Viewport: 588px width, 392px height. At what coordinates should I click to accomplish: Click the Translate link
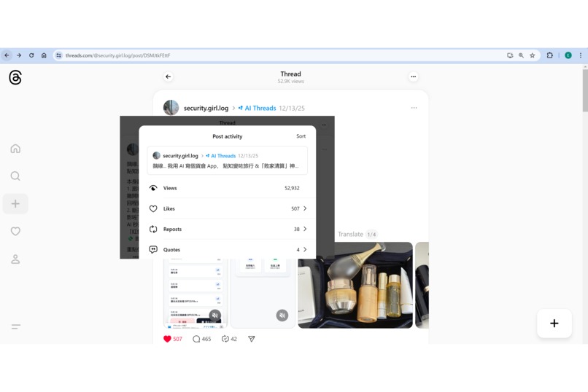(x=350, y=234)
